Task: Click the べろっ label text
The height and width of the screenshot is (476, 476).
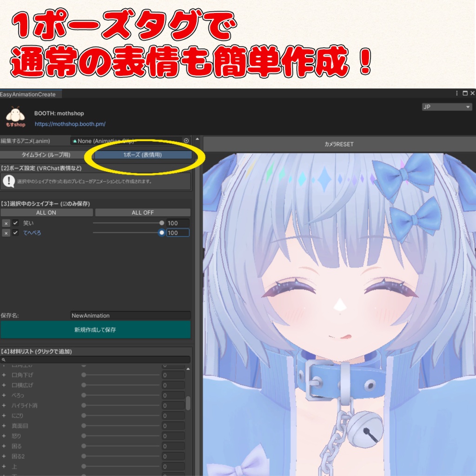Action: pos(18,395)
